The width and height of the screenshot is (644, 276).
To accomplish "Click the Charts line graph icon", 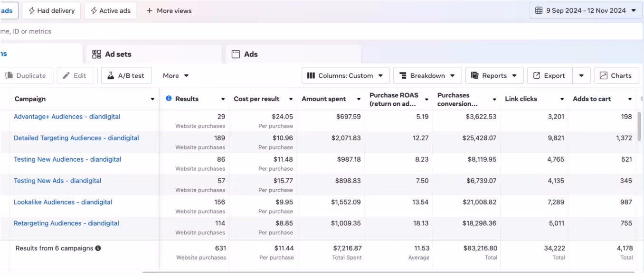I will click(x=604, y=75).
